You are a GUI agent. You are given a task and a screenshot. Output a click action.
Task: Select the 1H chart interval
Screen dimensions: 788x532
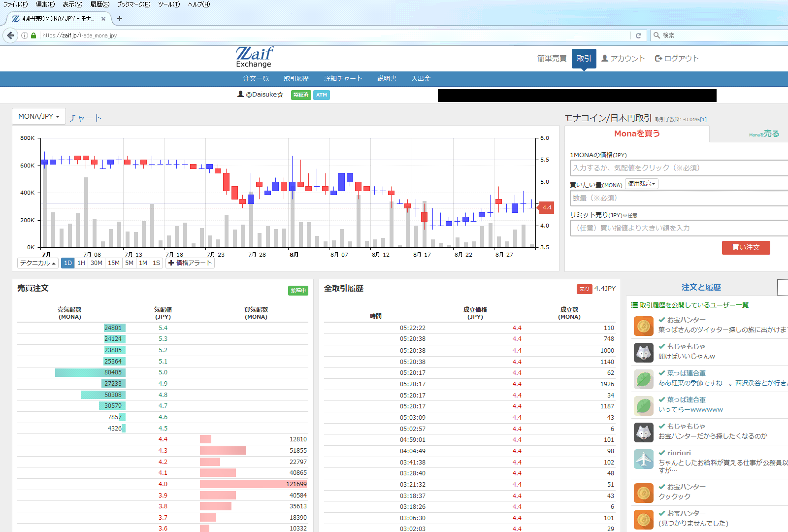coord(81,263)
